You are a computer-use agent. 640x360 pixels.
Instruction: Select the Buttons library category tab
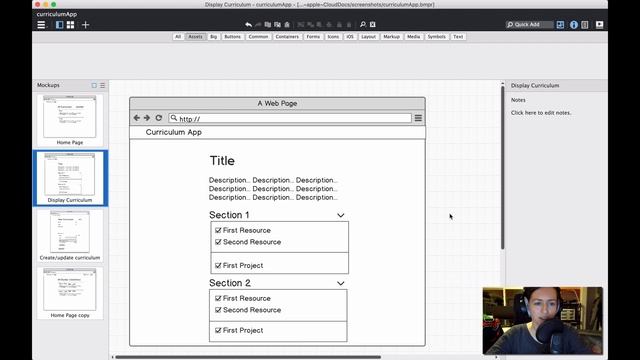tap(233, 37)
